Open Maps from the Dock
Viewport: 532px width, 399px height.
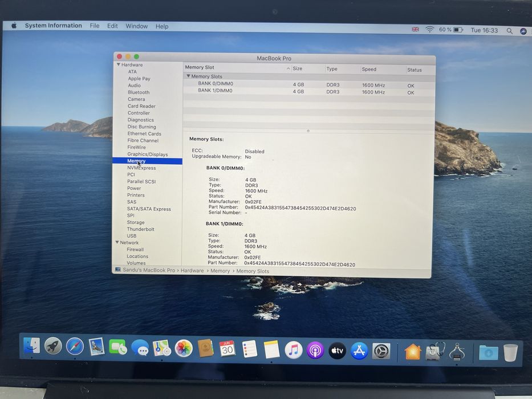pyautogui.click(x=162, y=348)
